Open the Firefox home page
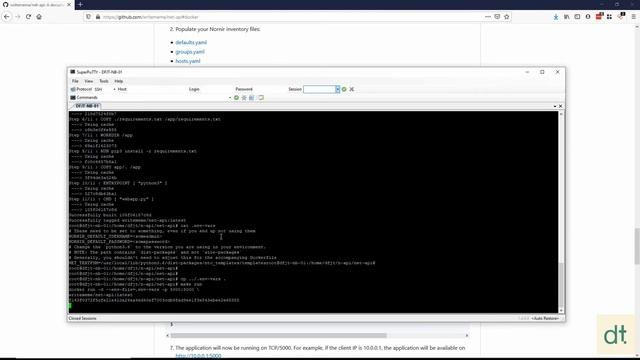The height and width of the screenshot is (360, 640). [39, 17]
